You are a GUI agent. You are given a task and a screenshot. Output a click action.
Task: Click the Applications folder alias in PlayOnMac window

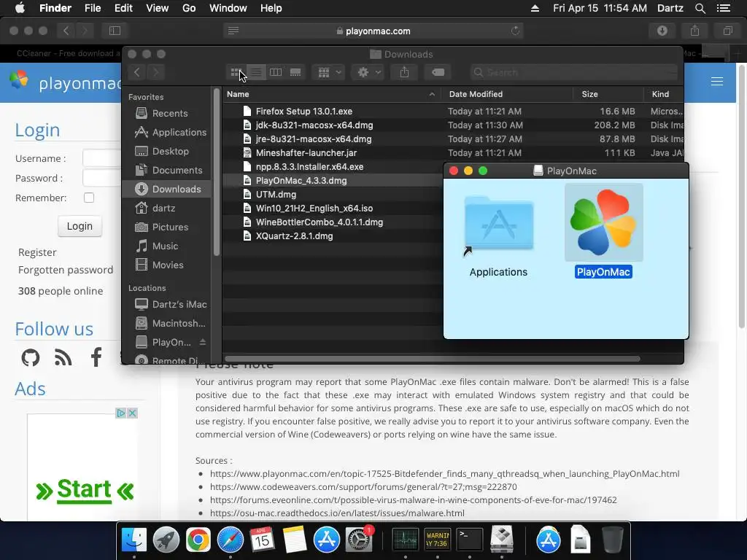point(499,225)
